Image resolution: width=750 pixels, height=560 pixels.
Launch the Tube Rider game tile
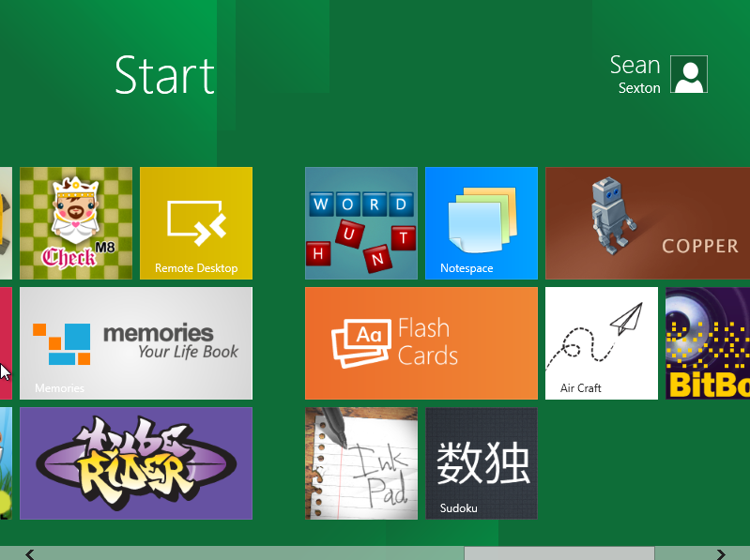tap(136, 463)
